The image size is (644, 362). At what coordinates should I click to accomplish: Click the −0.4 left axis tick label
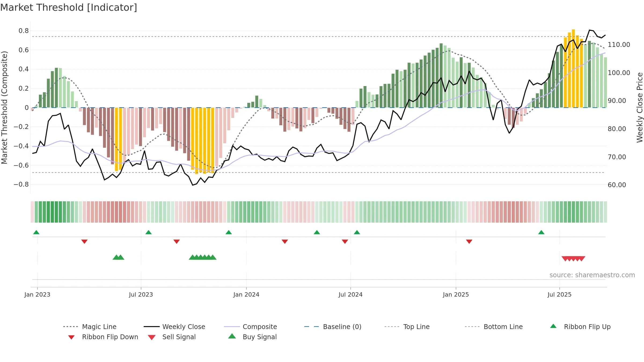(21, 146)
